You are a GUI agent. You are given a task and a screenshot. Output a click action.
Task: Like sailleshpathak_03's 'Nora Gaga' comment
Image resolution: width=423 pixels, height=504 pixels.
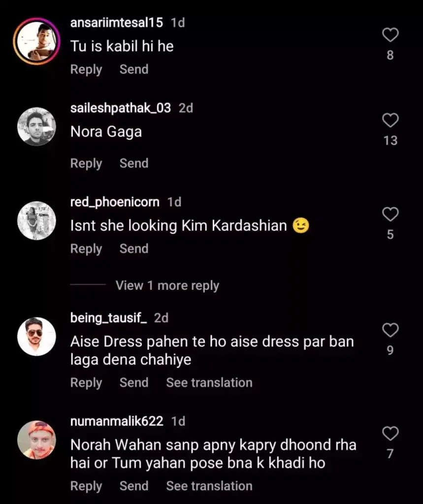(390, 120)
